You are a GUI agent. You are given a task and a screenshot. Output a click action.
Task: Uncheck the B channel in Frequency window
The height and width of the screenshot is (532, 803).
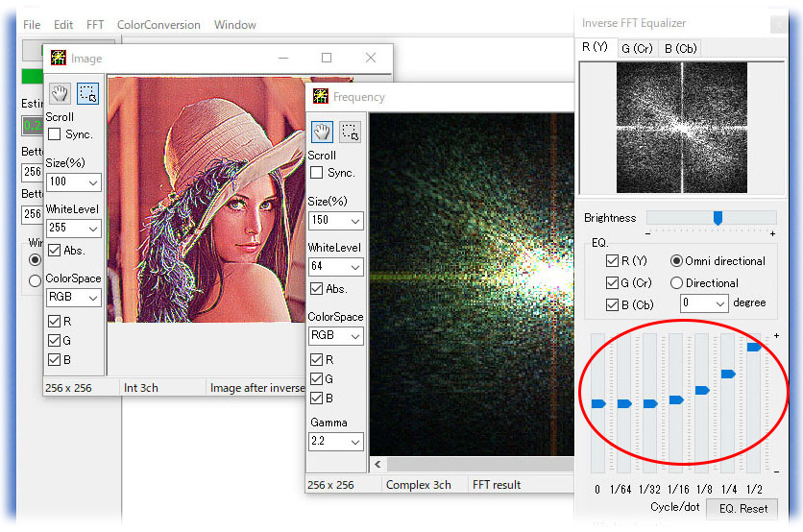click(x=316, y=398)
